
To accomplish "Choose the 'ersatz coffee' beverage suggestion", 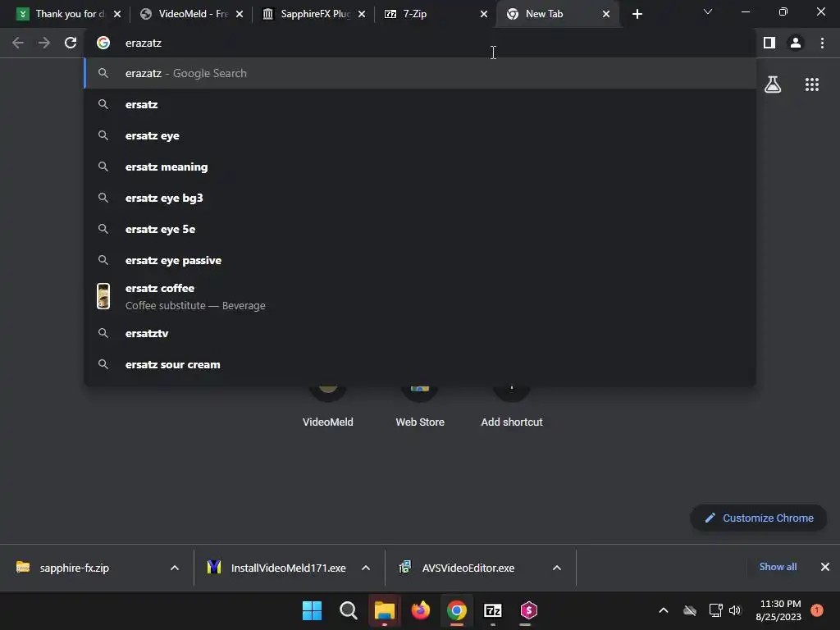I will 421,296.
